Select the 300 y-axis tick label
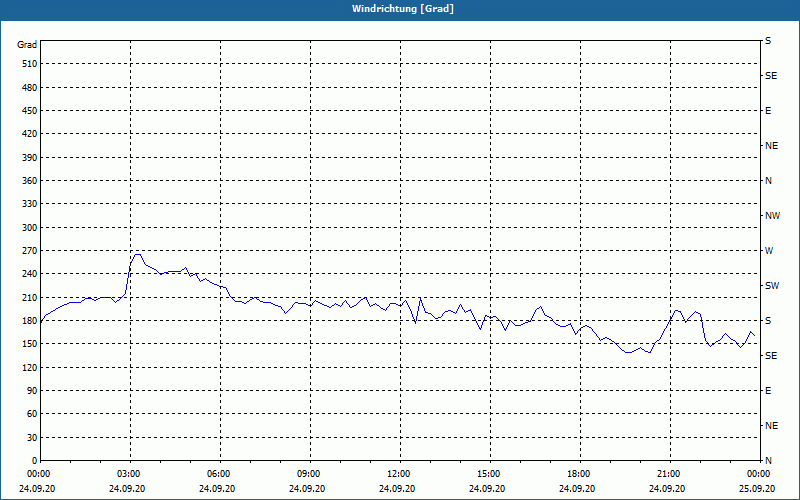Image resolution: width=800 pixels, height=500 pixels. point(30,228)
